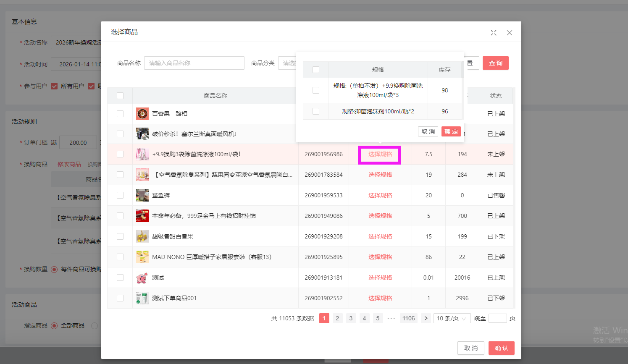Open the 10 条/页 page size dropdown
This screenshot has width=628, height=364.
452,318
